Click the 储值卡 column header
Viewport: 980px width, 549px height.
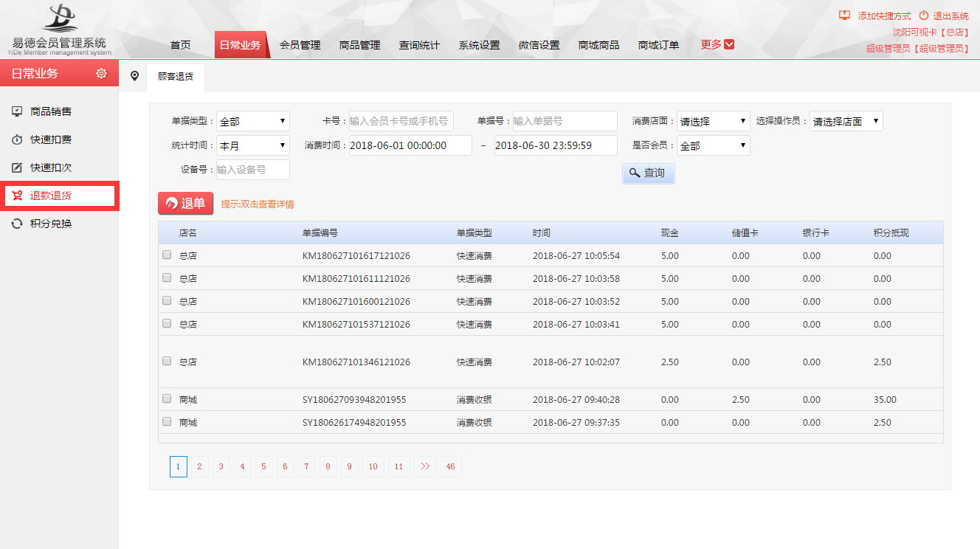click(745, 232)
